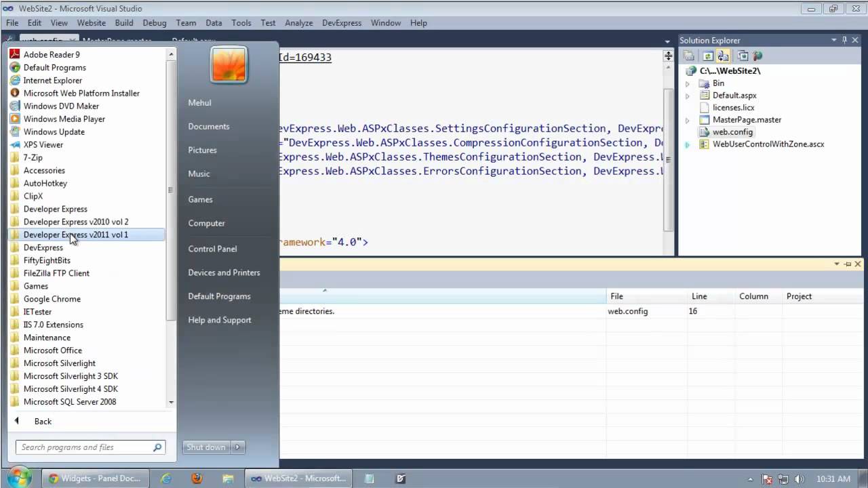Click Search programs and files box
Screen dimensions: 868x488
point(90,447)
